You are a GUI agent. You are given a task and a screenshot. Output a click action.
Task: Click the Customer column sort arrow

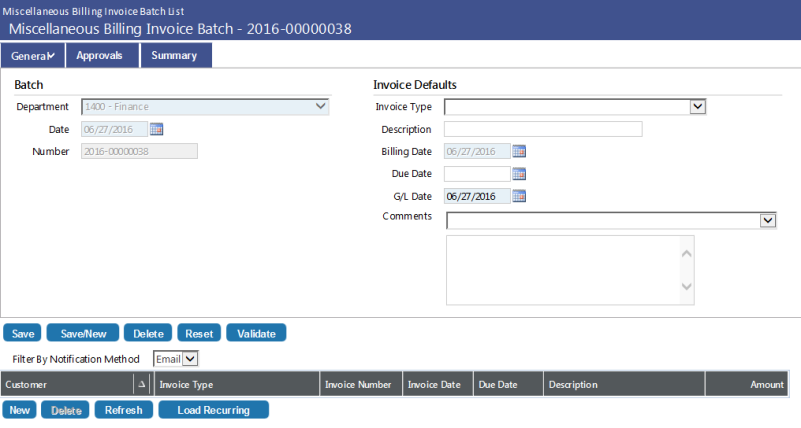click(x=140, y=384)
